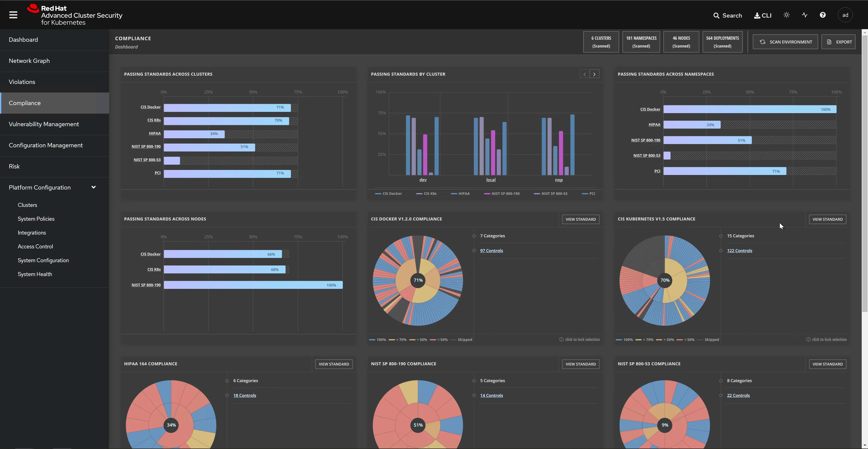Open the 'ad' user avatar menu
Viewport: 868px width, 449px height.
coord(845,15)
